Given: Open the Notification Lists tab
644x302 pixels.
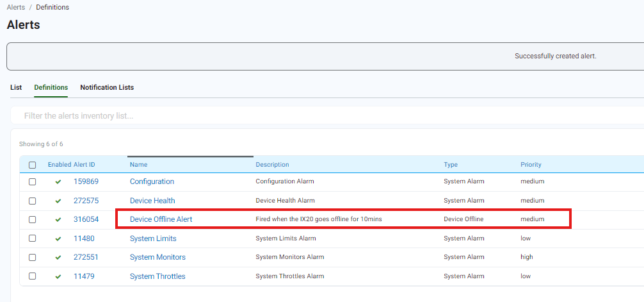Looking at the screenshot, I should [x=107, y=87].
